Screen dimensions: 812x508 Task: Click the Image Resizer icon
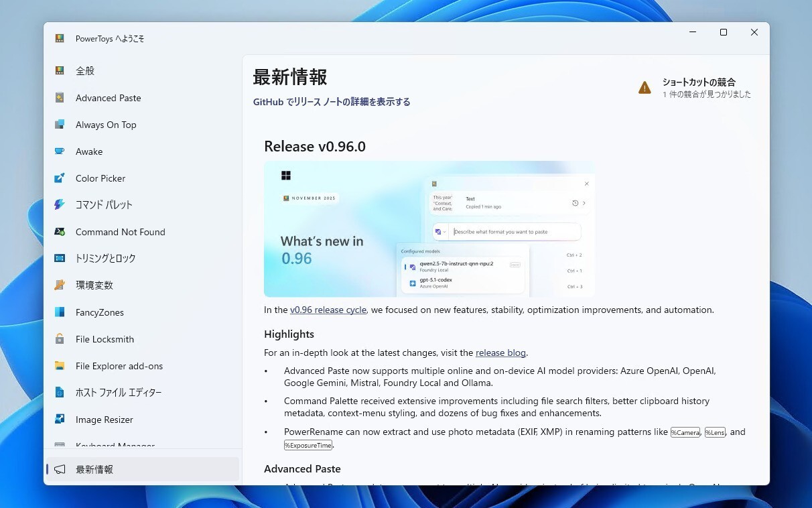60,420
